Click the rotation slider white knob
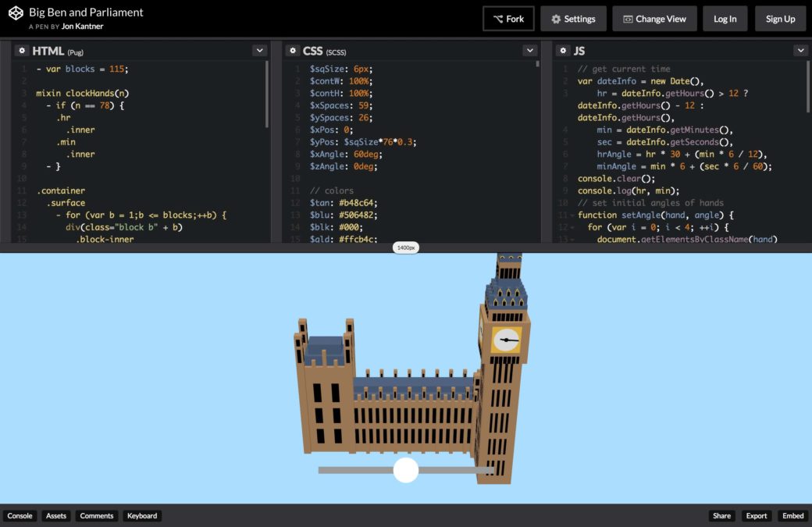Viewport: 812px width, 527px height. pos(406,470)
